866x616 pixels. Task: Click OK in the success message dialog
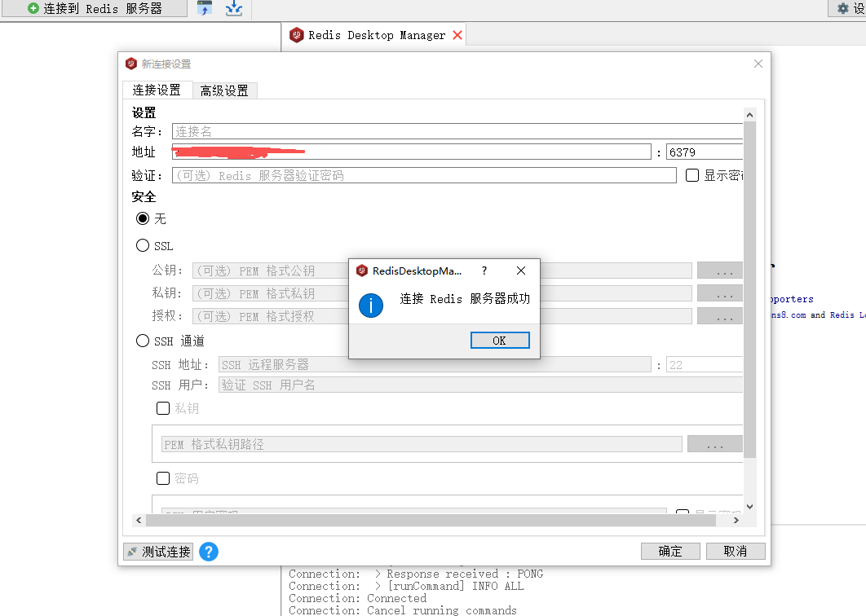click(500, 341)
